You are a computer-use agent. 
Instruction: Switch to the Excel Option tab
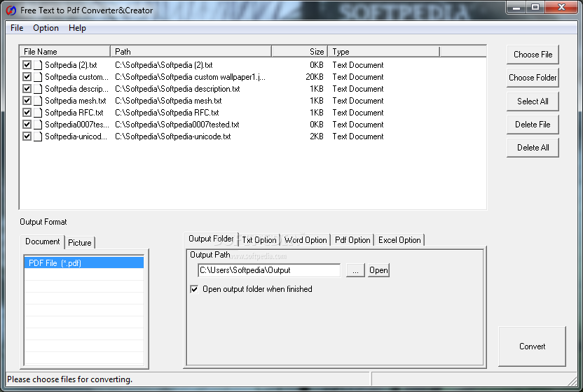[399, 240]
